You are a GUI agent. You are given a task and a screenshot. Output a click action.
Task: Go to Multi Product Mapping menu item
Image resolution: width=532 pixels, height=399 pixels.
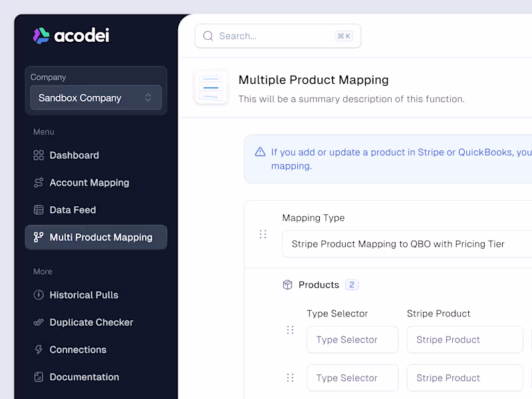pyautogui.click(x=96, y=237)
